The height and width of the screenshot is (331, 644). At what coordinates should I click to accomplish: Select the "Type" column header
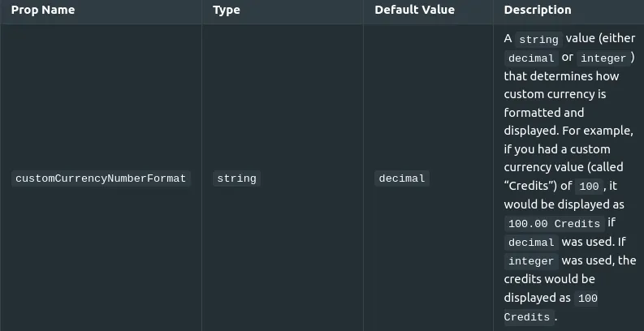[227, 10]
